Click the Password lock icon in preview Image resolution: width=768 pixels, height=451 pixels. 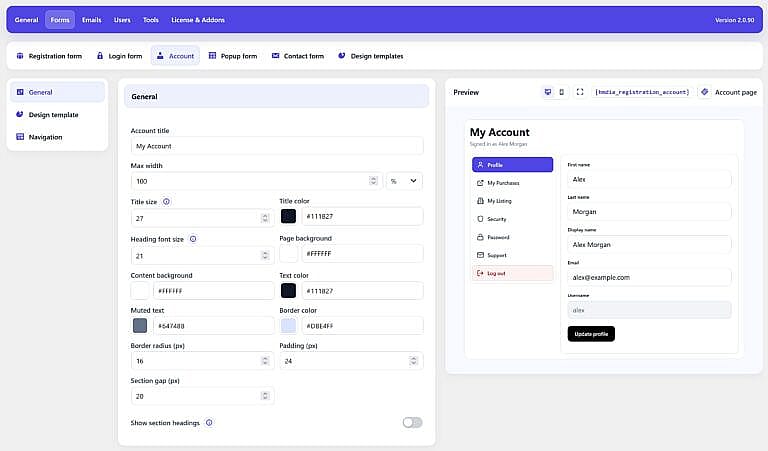[480, 237]
